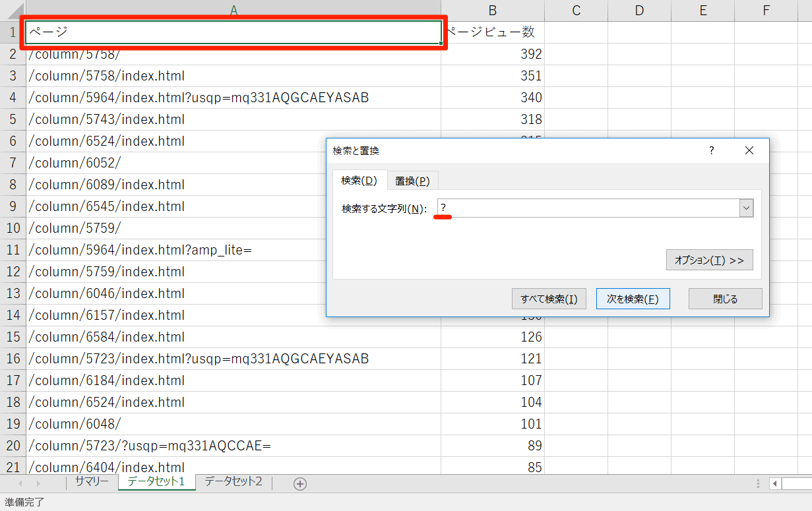This screenshot has height=511, width=812.
Task: Select column F header
Action: point(766,10)
